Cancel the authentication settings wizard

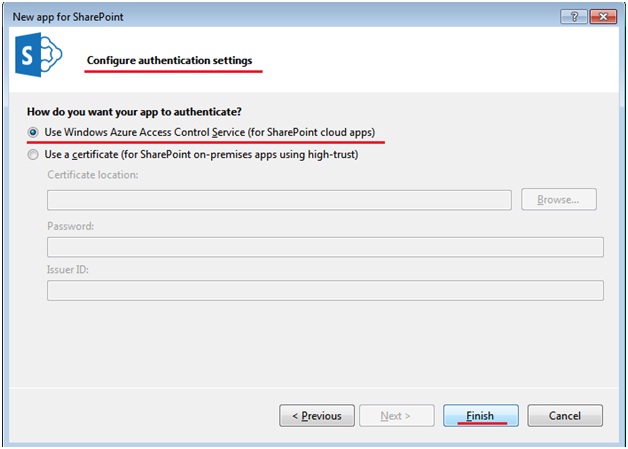pyautogui.click(x=565, y=416)
